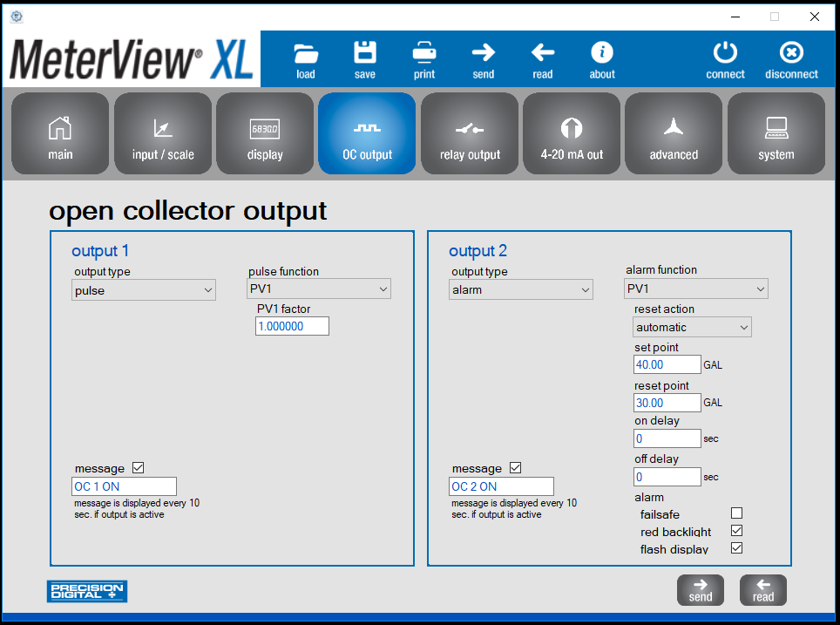840x625 pixels.
Task: Click the bottom read button
Action: click(762, 590)
